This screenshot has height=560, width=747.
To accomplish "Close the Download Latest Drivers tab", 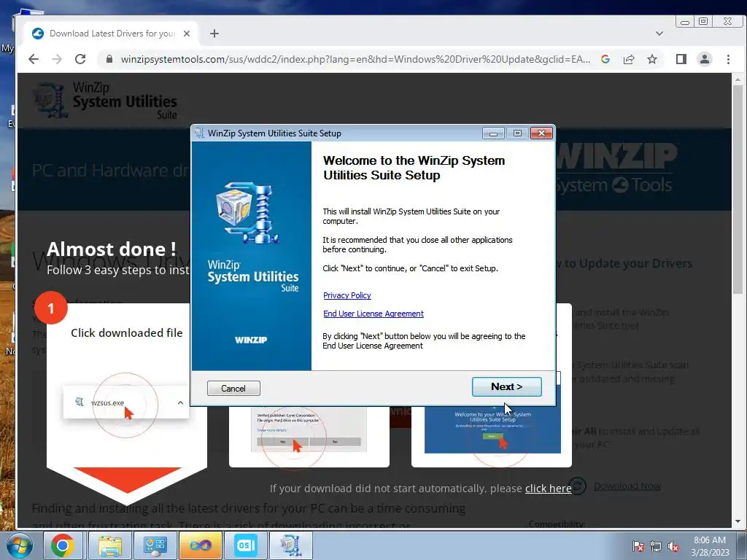I will pos(187,34).
